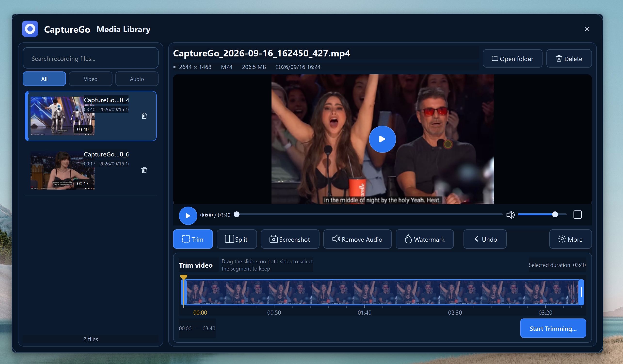Take a Screenshot of the video
623x364 pixels.
tap(290, 239)
